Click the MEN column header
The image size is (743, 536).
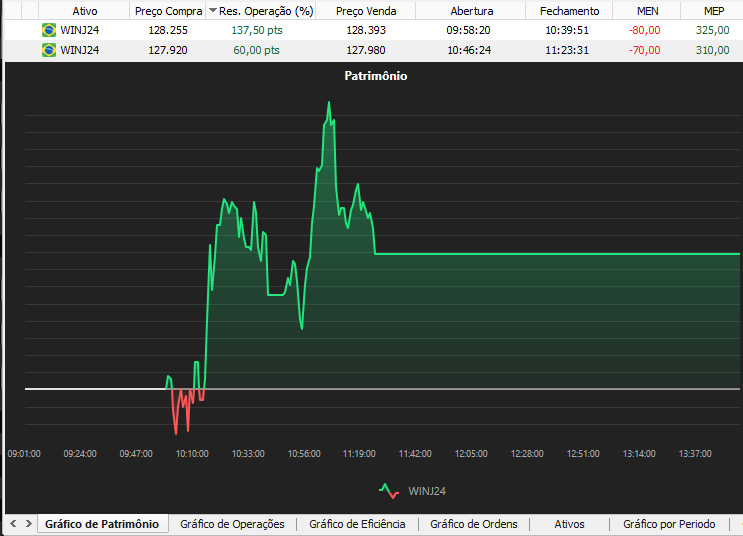pos(647,11)
